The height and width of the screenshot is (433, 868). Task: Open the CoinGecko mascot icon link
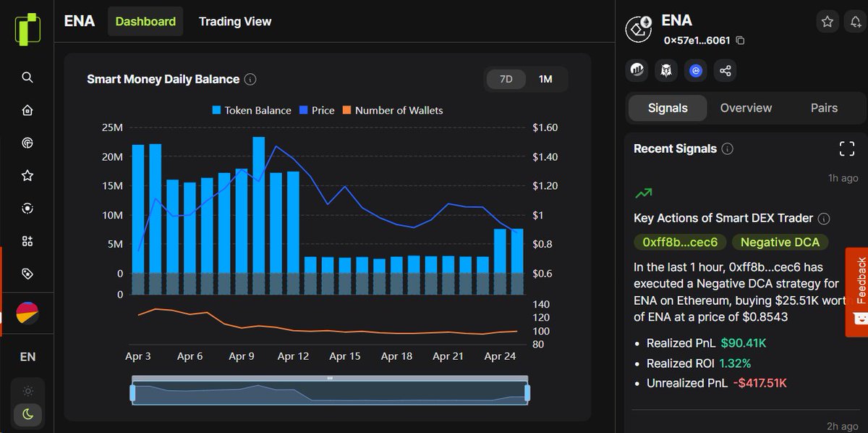pyautogui.click(x=666, y=70)
